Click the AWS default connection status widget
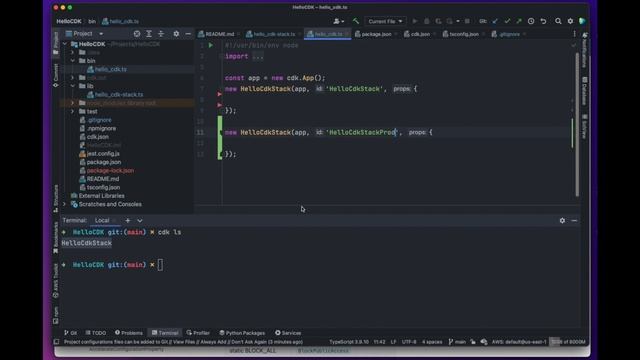 [x=519, y=342]
